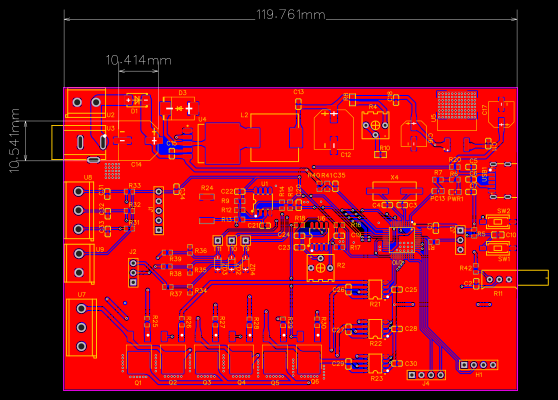Select electrolytic capacitor C12
The width and height of the screenshot is (558, 400).
pyautogui.click(x=334, y=130)
